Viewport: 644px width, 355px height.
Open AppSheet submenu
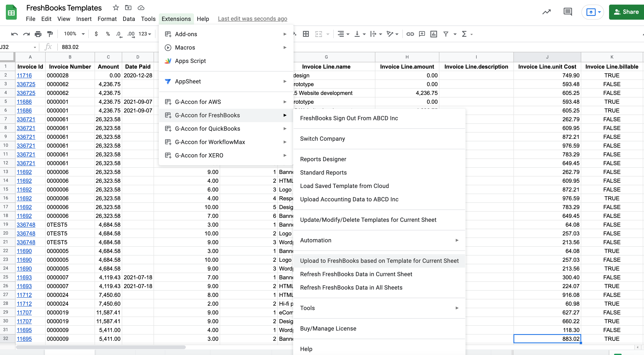click(x=226, y=82)
